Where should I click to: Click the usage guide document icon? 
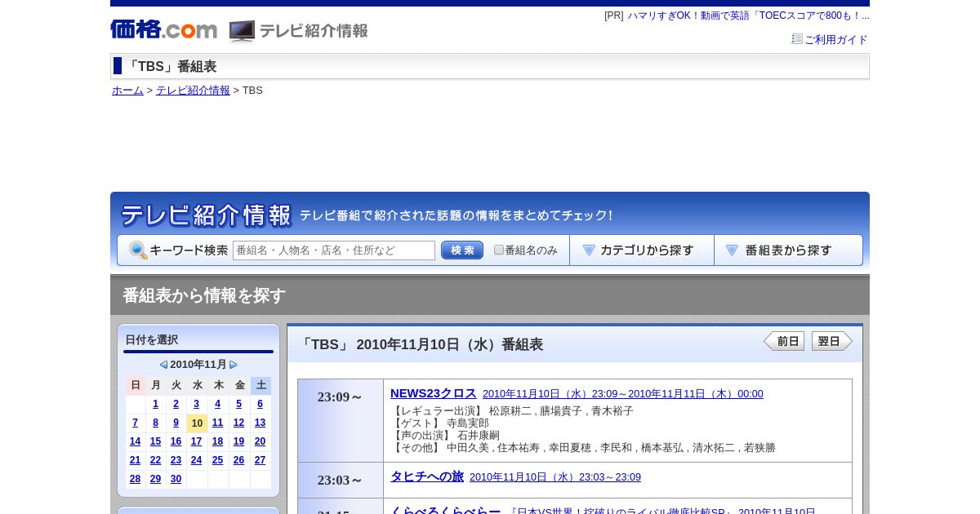coord(797,38)
